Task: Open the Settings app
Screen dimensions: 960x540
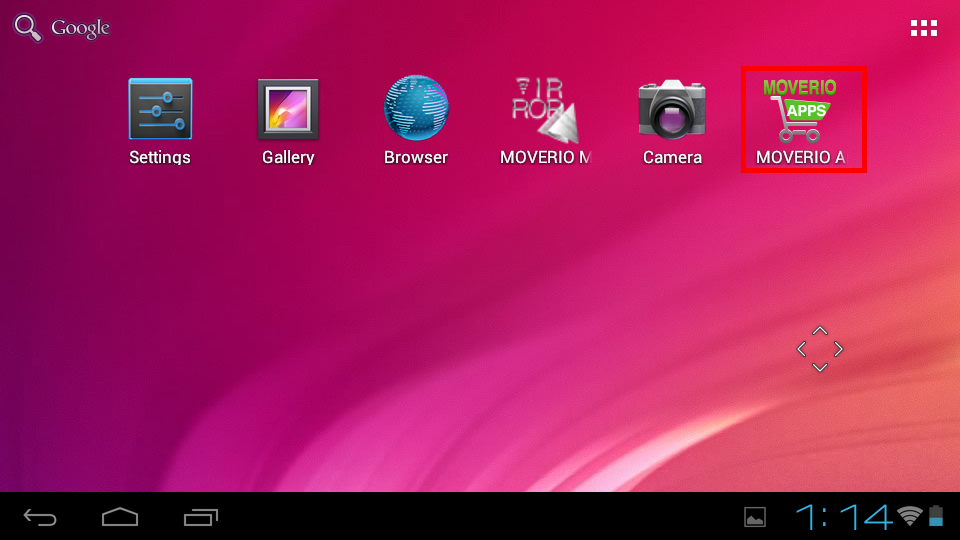Action: (x=160, y=110)
